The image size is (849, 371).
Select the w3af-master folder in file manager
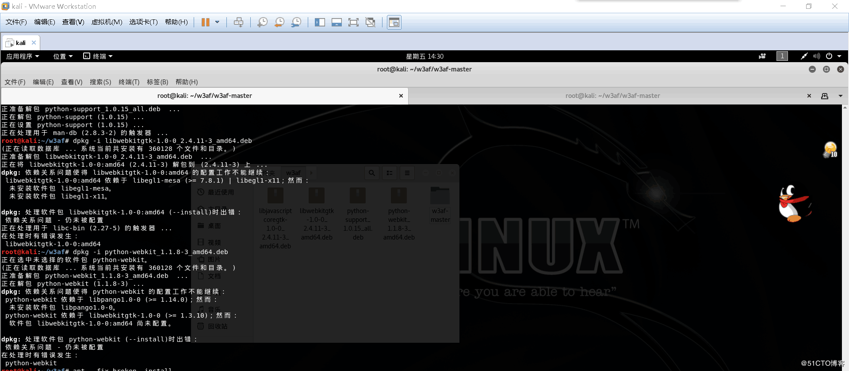click(x=440, y=205)
